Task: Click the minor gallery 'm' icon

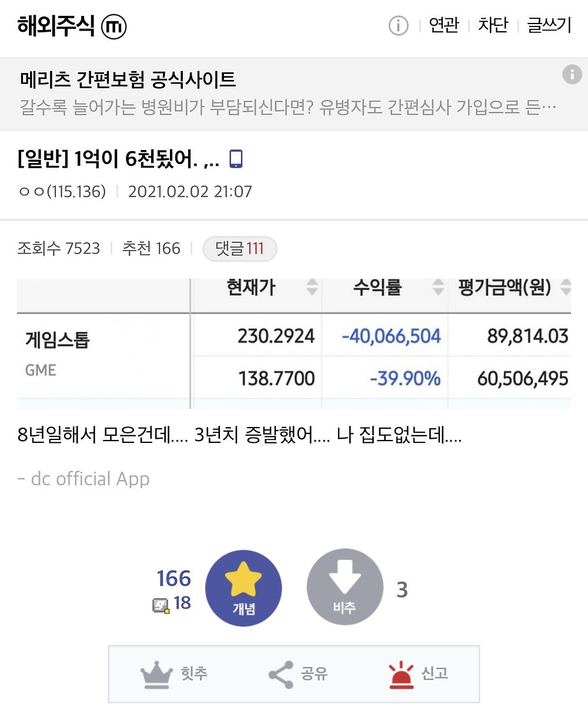Action: pos(114,26)
